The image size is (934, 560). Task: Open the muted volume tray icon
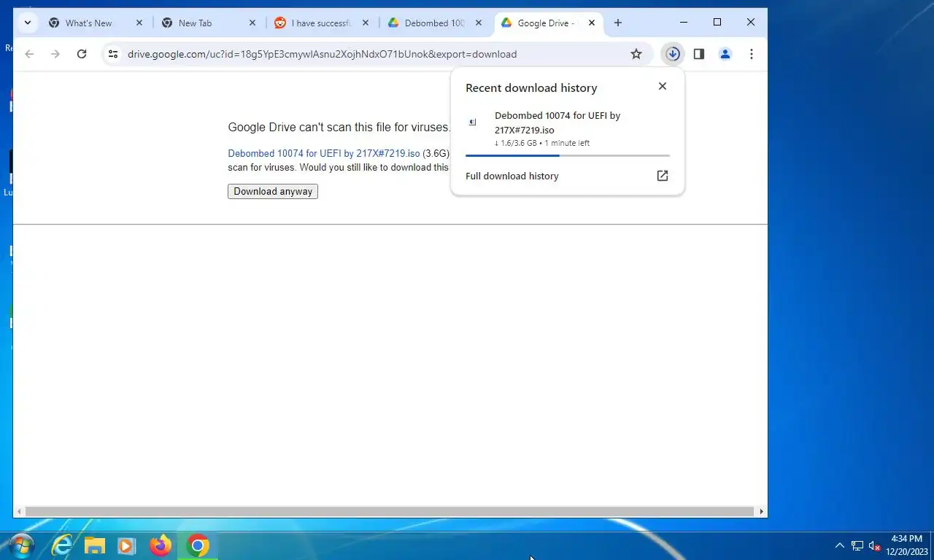[875, 546]
